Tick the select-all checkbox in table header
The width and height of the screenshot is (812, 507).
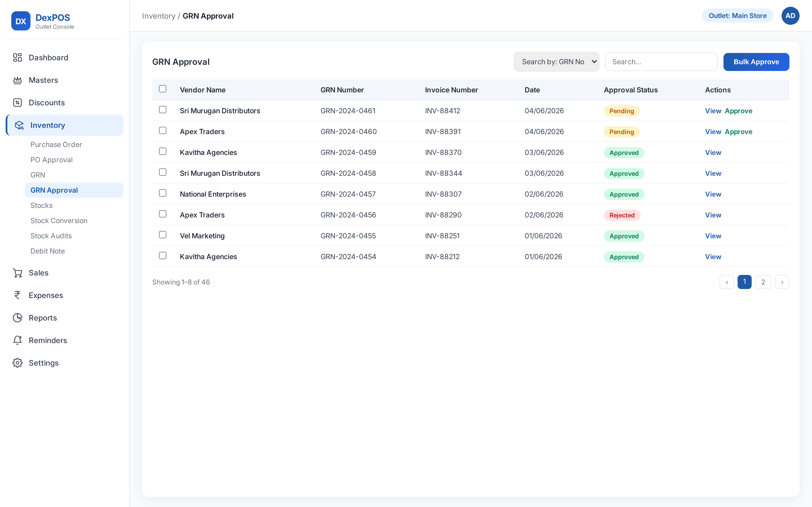[x=163, y=89]
